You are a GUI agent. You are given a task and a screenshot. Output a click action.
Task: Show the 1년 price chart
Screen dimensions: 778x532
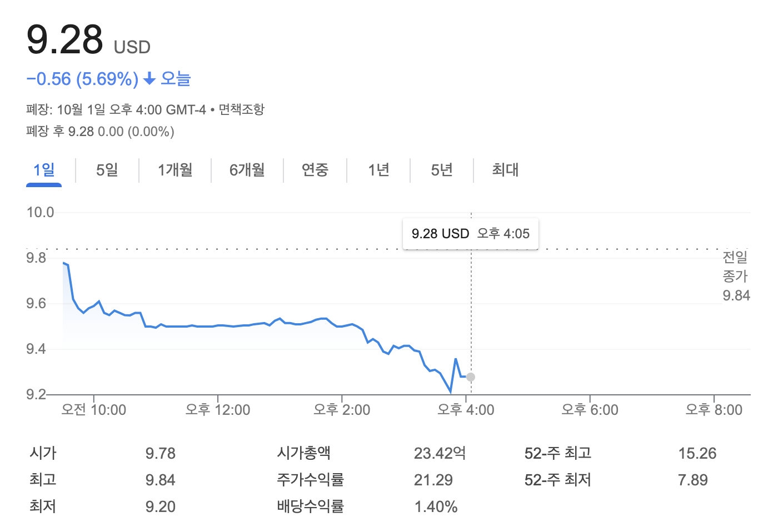tap(378, 170)
